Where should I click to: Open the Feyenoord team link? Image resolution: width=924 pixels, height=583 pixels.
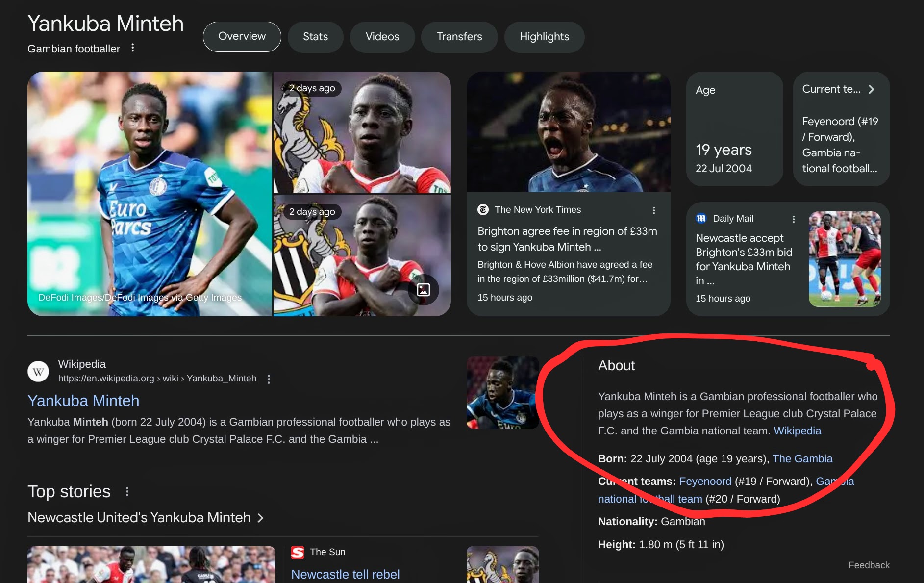[x=705, y=481]
